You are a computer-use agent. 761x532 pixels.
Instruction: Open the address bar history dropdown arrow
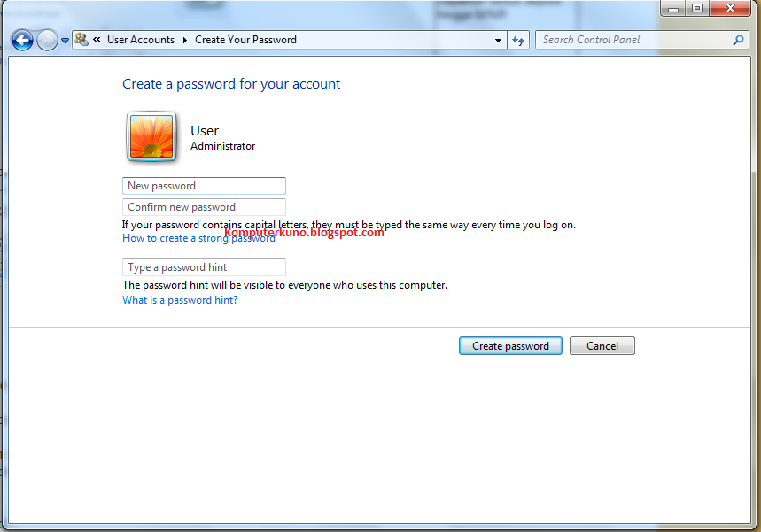click(498, 40)
